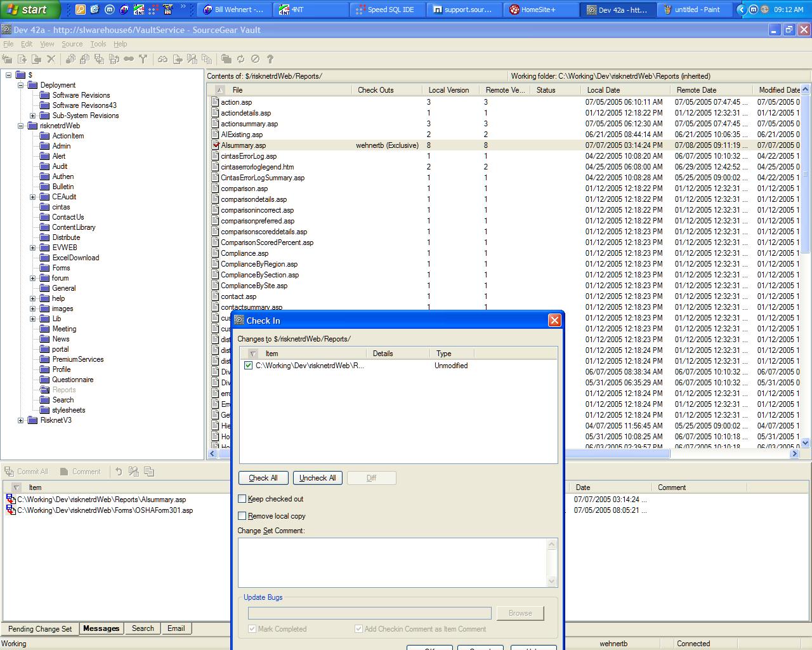812x650 pixels.
Task: Click the Refresh toolbar icon
Action: coord(241,59)
